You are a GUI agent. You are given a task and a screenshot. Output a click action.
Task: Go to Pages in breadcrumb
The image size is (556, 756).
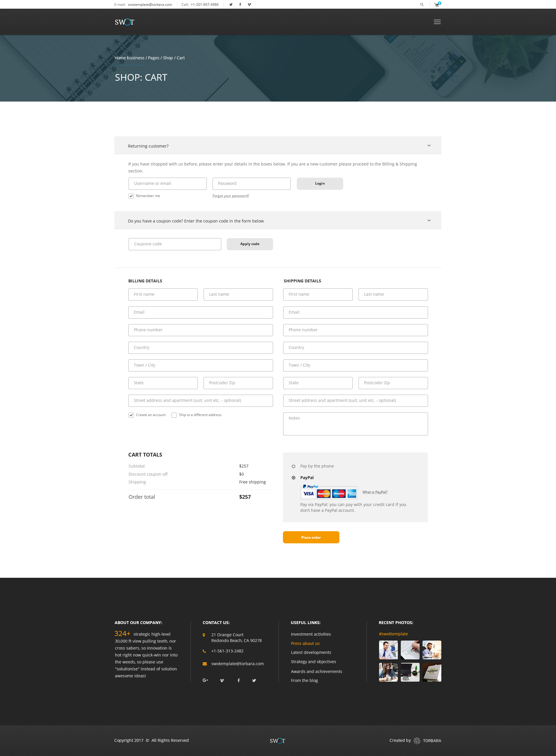(153, 58)
